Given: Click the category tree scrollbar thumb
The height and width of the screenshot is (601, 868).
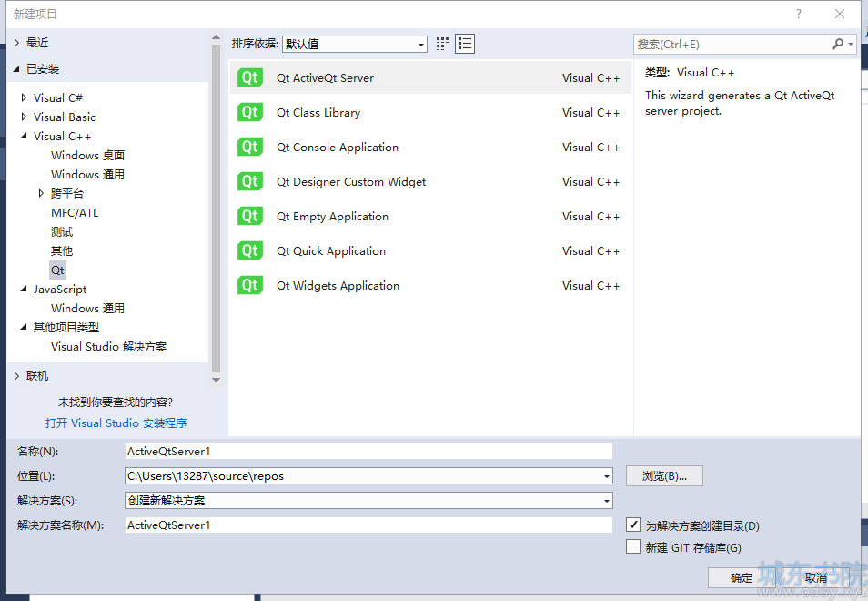Looking at the screenshot, I should pyautogui.click(x=216, y=208).
